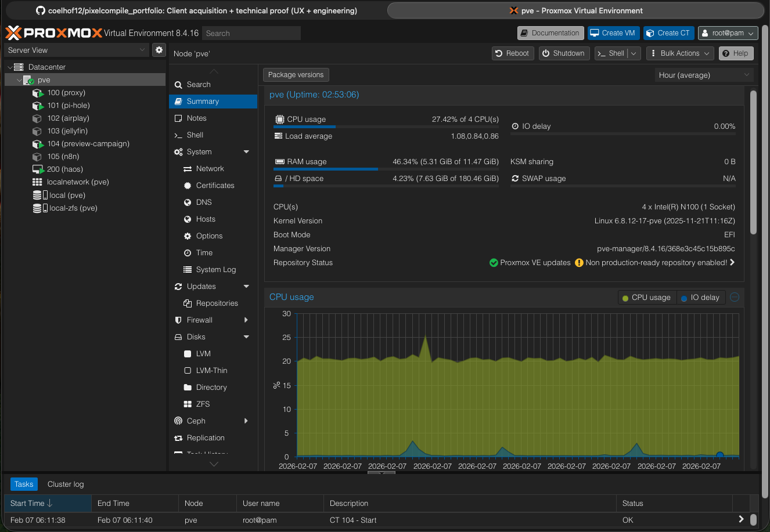770x532 pixels.
Task: Toggle the CPU usage legend item
Action: coord(646,298)
